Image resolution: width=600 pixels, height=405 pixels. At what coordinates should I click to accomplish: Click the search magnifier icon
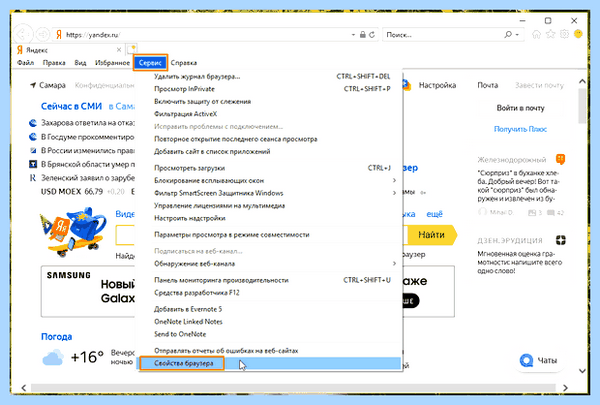(x=508, y=35)
